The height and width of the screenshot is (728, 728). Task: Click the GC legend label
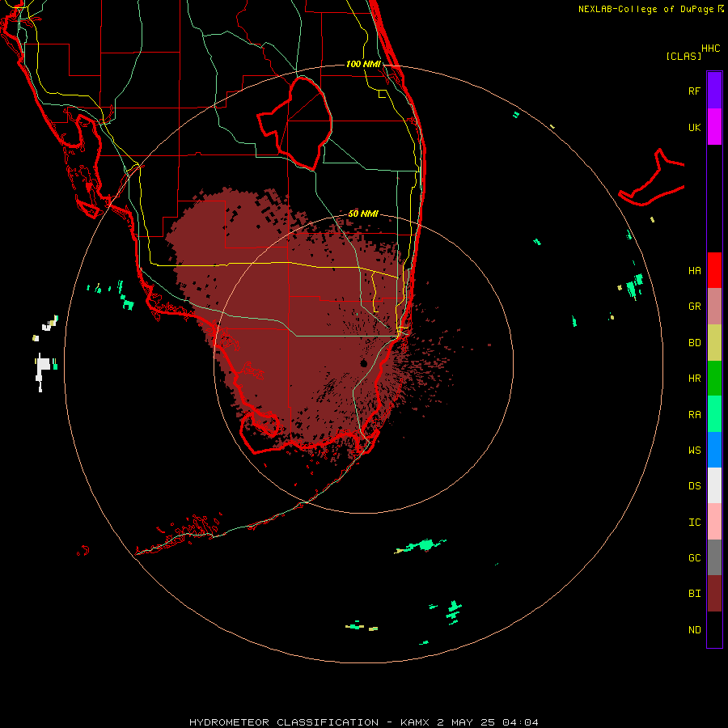click(x=694, y=557)
